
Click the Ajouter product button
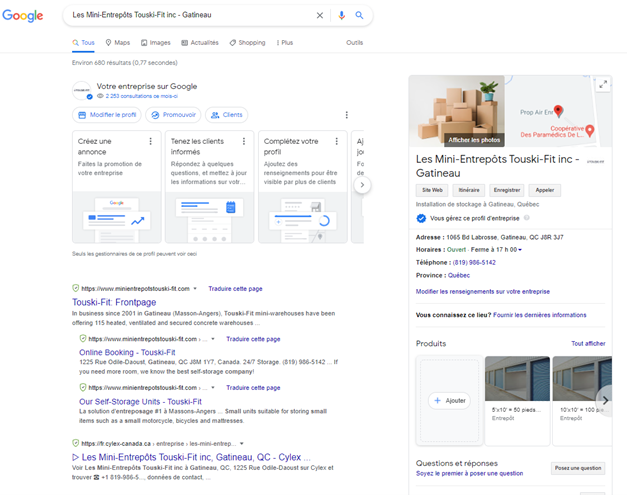click(x=449, y=400)
